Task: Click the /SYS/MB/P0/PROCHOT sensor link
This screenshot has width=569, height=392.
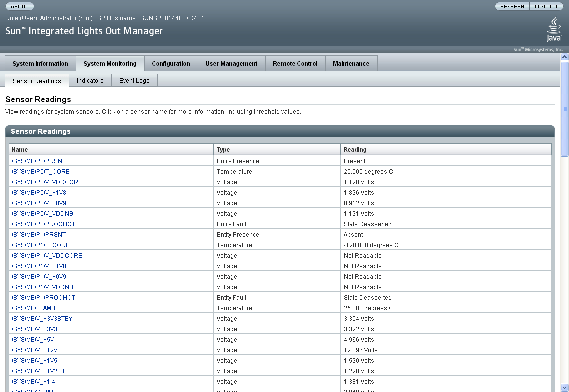Action: pyautogui.click(x=43, y=224)
